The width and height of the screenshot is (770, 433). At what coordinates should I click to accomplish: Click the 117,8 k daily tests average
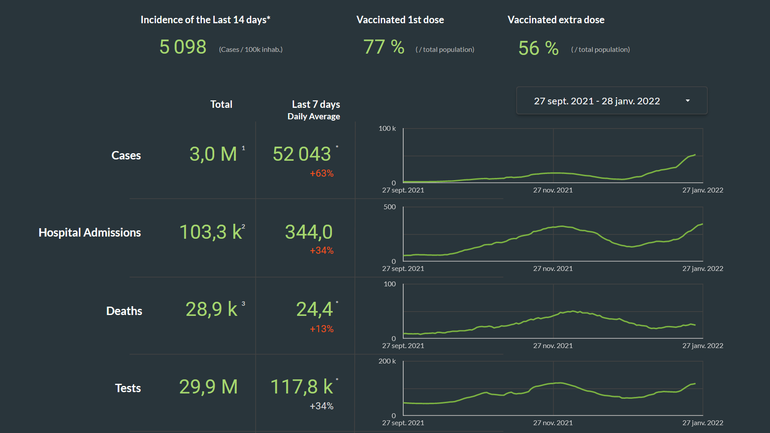(x=301, y=387)
